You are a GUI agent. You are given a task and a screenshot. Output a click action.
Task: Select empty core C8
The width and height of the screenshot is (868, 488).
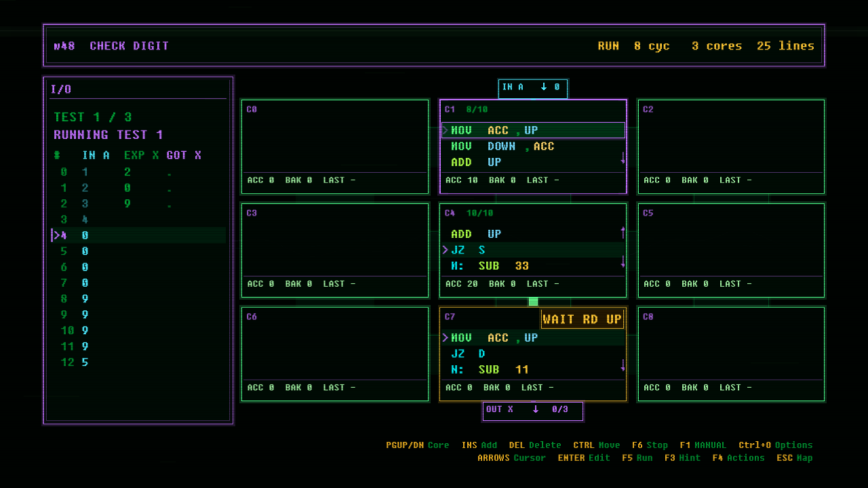(x=731, y=354)
